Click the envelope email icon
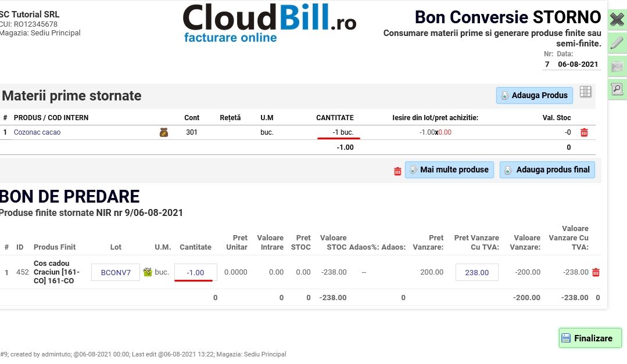 [x=617, y=66]
